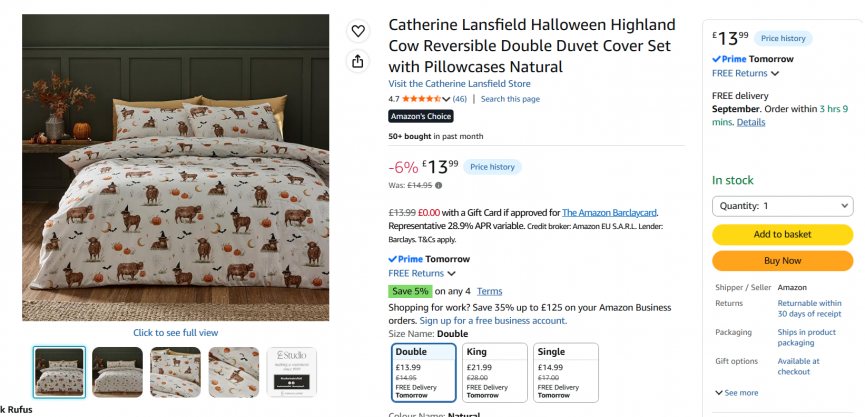Open the share icon below heart

click(358, 61)
